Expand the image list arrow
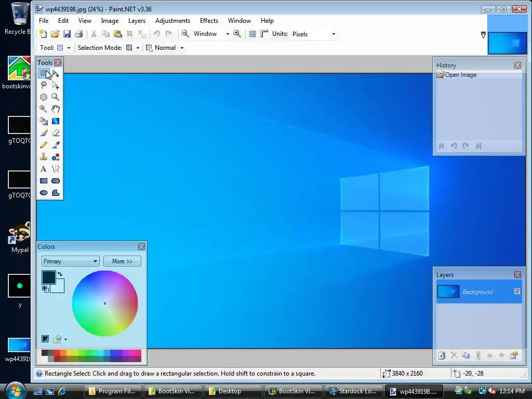 (x=484, y=35)
